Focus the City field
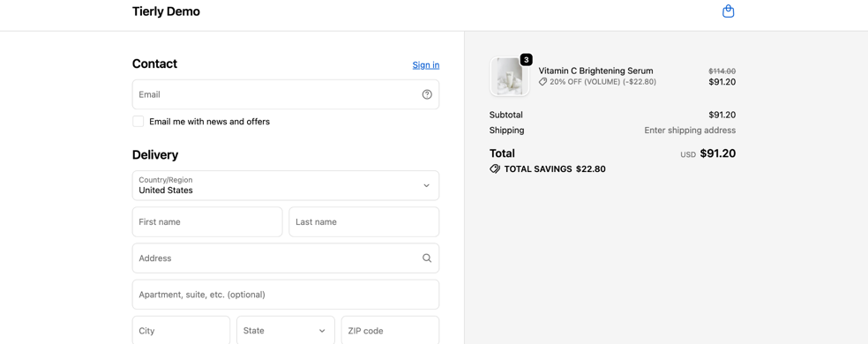 [181, 331]
